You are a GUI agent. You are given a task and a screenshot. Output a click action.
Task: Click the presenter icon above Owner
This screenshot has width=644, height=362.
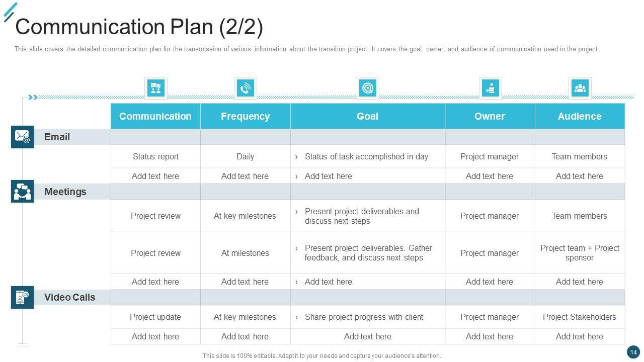point(490,88)
